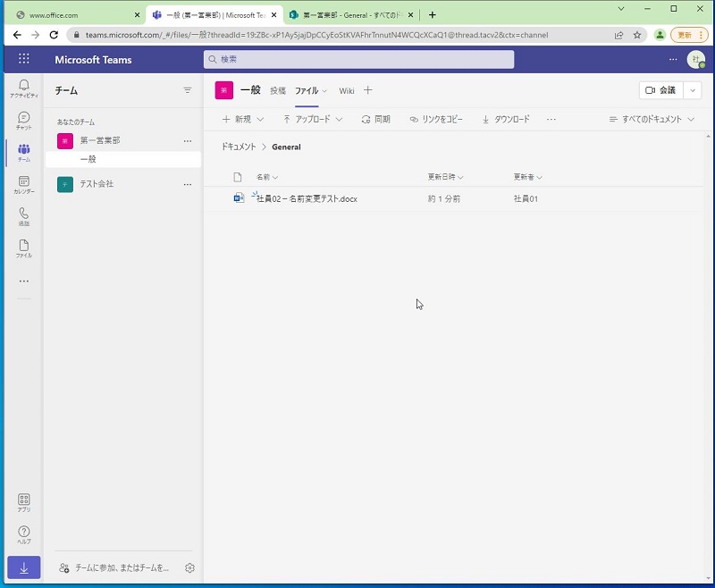Click the share page icon in address bar
715x588 pixels.
point(618,35)
